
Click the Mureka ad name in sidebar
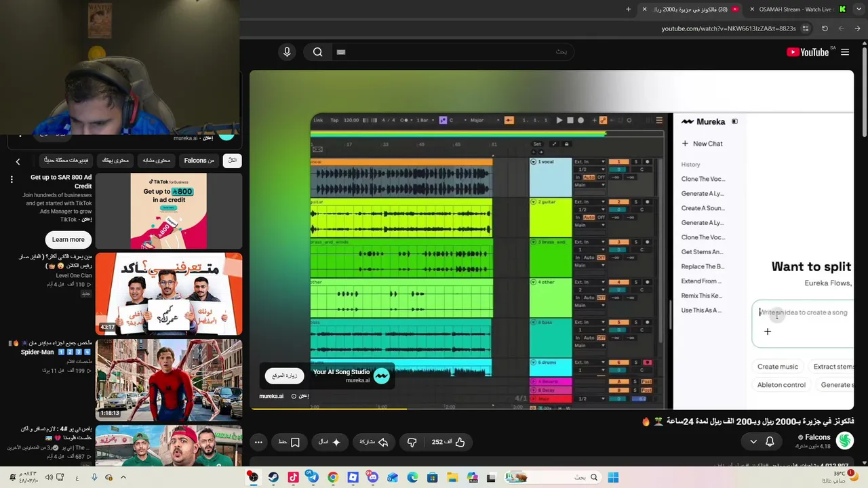pyautogui.click(x=185, y=138)
